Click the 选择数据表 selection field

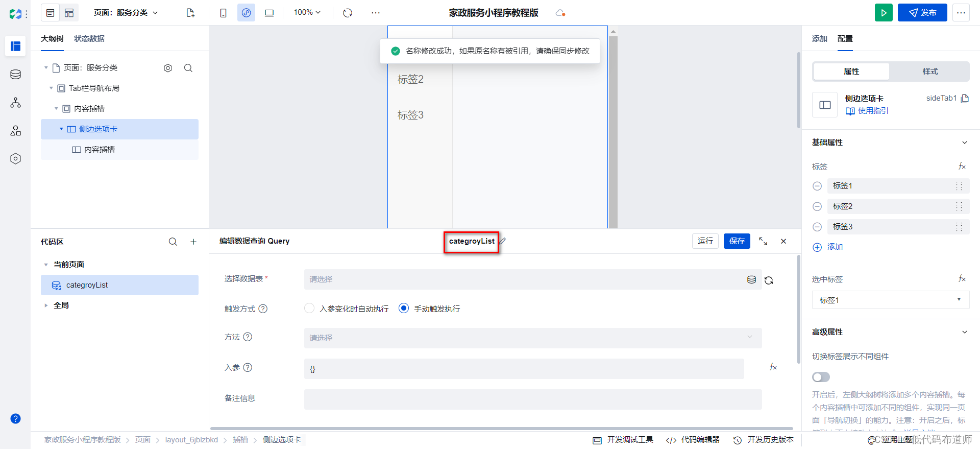click(533, 279)
